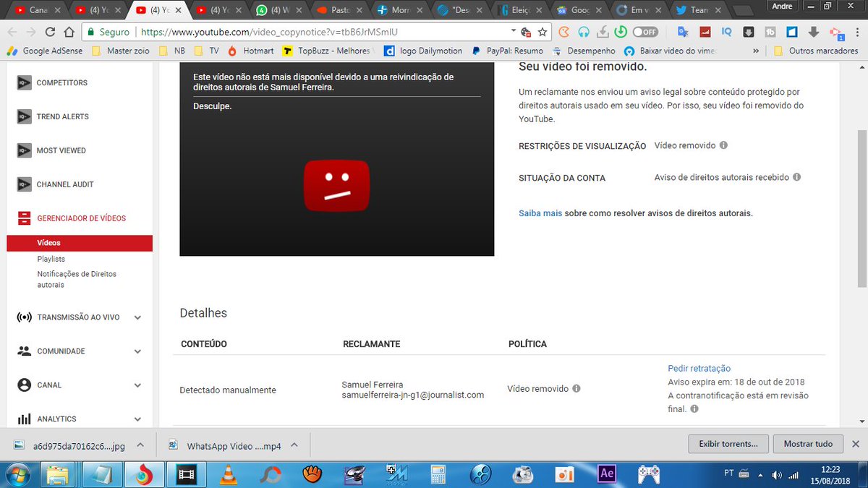Open After Effects from the taskbar

[607, 475]
